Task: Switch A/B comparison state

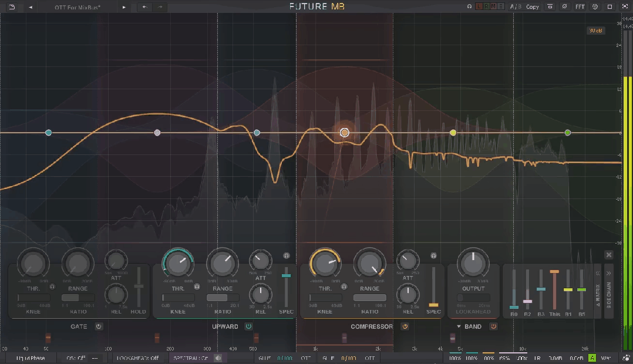Action: coord(515,6)
